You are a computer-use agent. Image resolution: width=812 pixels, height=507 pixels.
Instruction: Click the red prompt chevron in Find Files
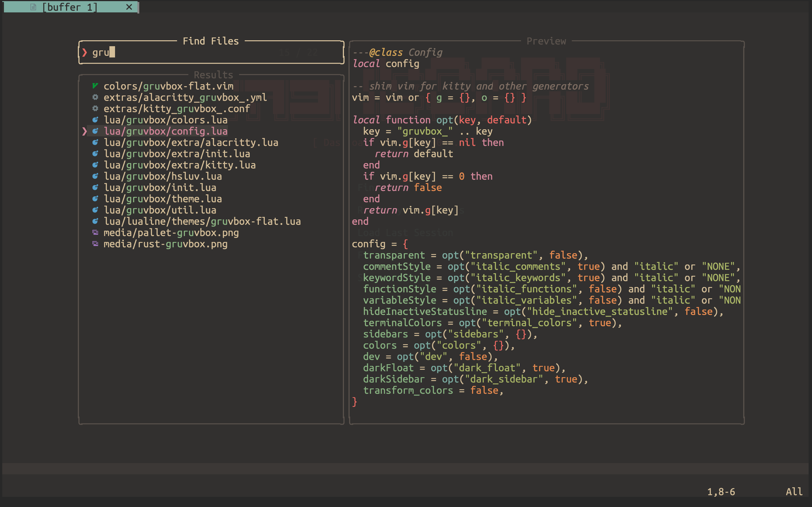point(85,52)
